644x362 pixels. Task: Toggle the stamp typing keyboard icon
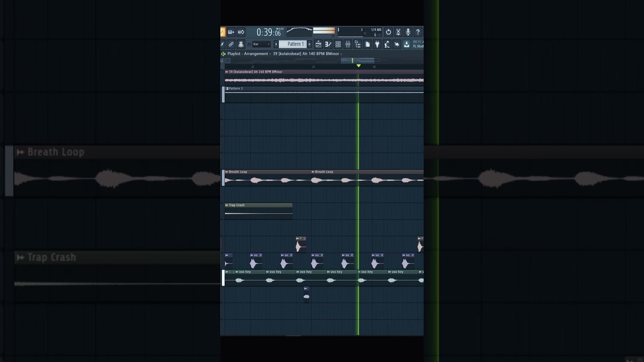coord(241,44)
